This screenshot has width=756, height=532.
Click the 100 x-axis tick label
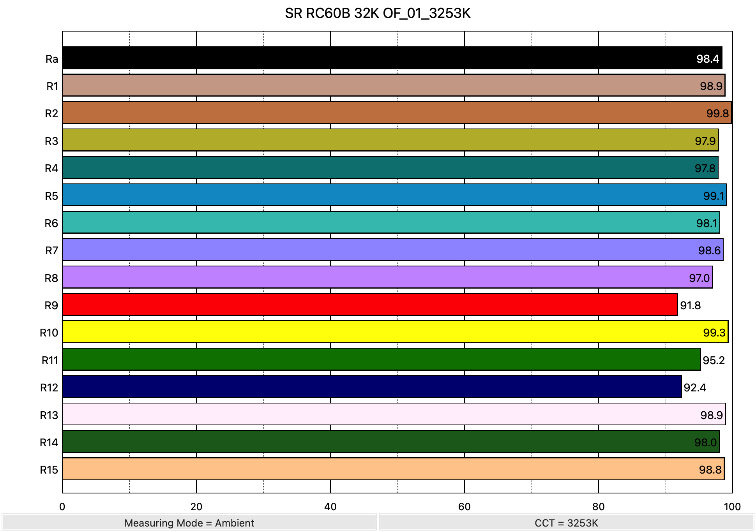coord(732,506)
